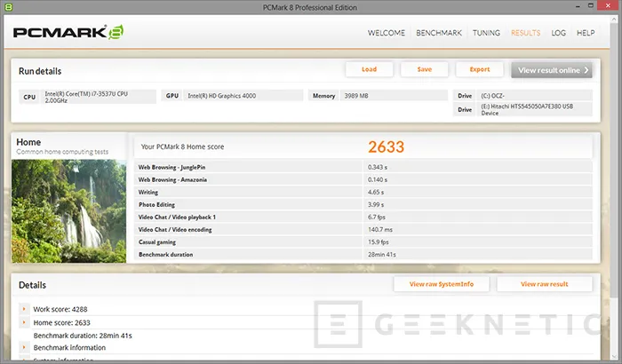Switch to the Benchmark tab
622x364 pixels.
coord(439,33)
